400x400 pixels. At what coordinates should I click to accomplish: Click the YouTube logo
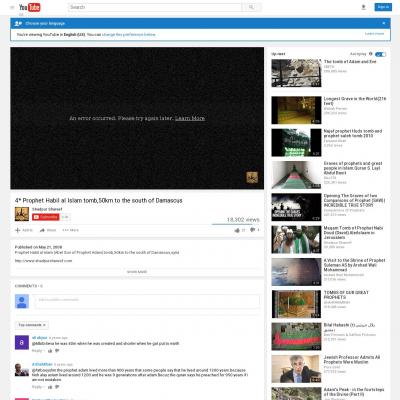(30, 7)
